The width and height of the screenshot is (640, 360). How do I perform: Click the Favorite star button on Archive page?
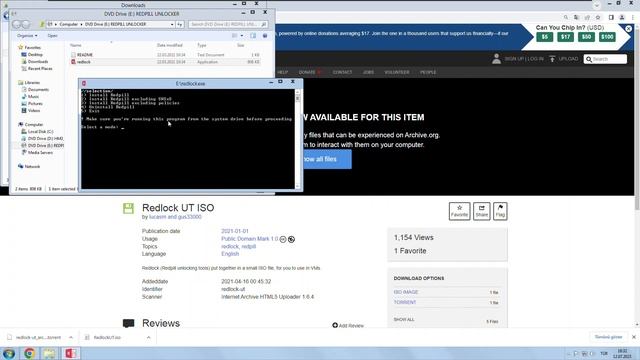(x=459, y=211)
